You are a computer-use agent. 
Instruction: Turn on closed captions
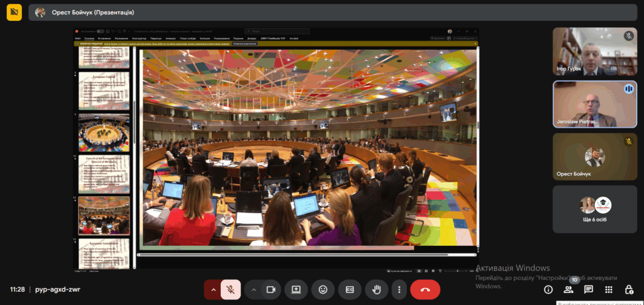pos(350,289)
